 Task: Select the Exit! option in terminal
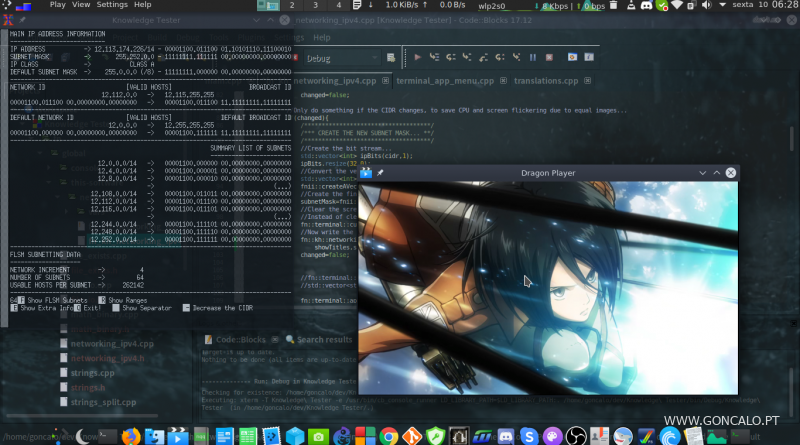pos(88,308)
